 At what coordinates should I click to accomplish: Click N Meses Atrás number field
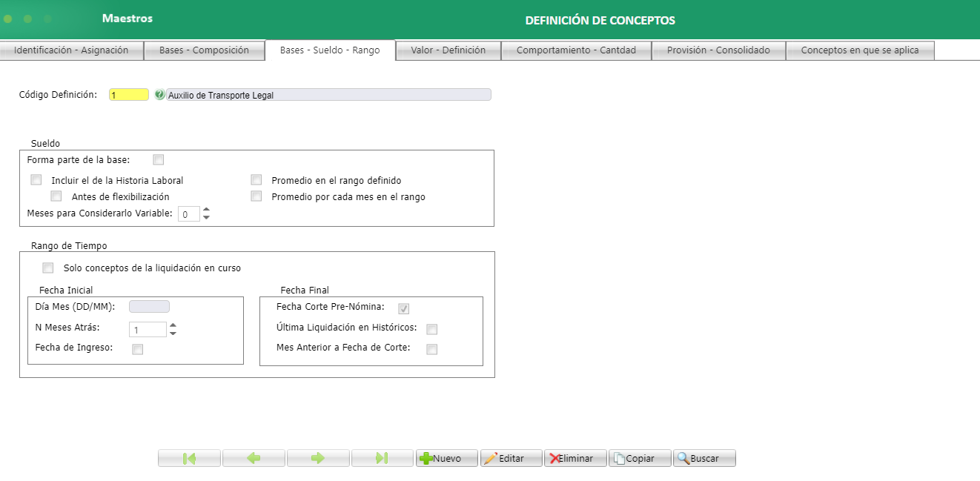[x=148, y=330]
